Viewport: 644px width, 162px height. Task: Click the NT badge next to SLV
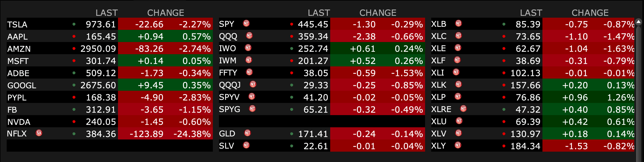[x=246, y=145]
